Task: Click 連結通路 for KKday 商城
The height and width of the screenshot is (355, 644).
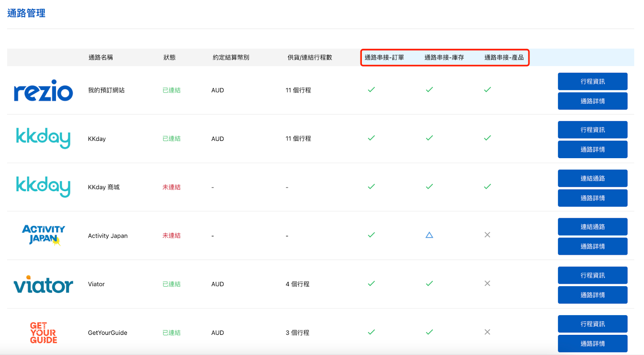Action: [x=592, y=178]
